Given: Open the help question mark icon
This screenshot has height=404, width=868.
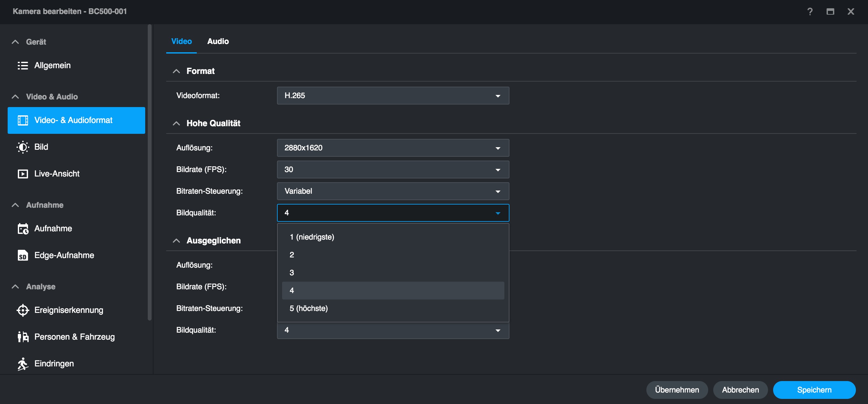Looking at the screenshot, I should click(810, 12).
